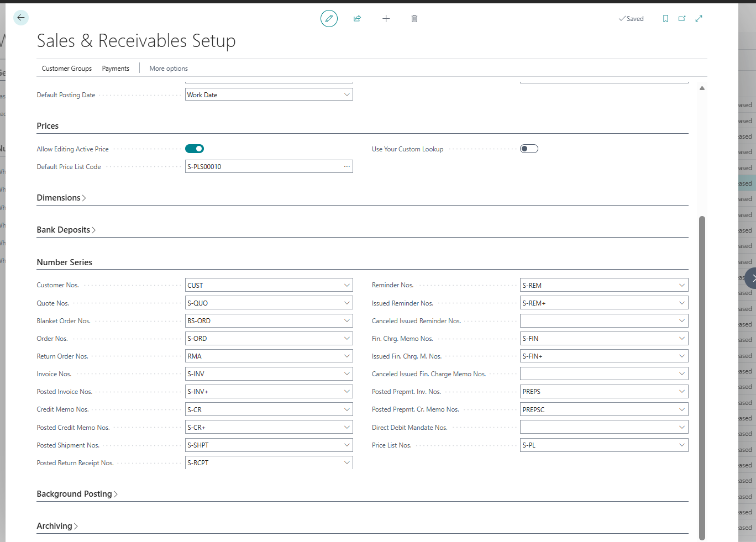
Task: Open Posted Shipment Nos. dropdown arrow
Action: tap(347, 445)
